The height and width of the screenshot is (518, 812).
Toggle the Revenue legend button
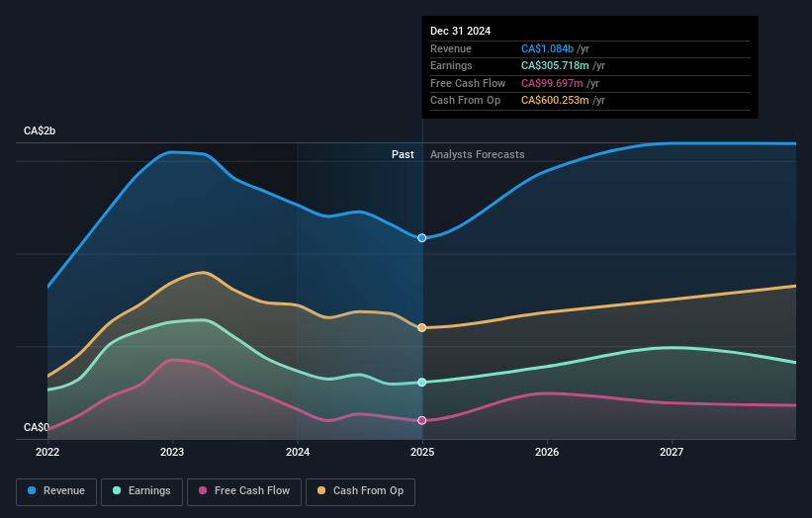coord(56,491)
